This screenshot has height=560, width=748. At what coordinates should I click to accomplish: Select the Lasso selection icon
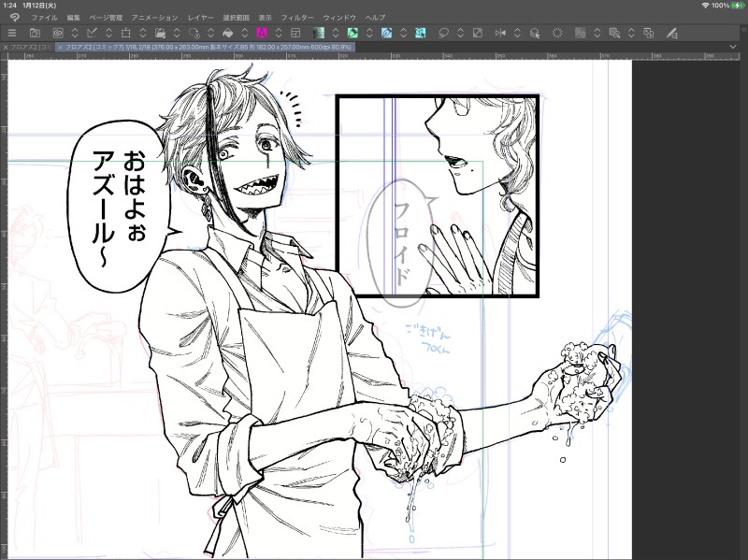(x=443, y=33)
